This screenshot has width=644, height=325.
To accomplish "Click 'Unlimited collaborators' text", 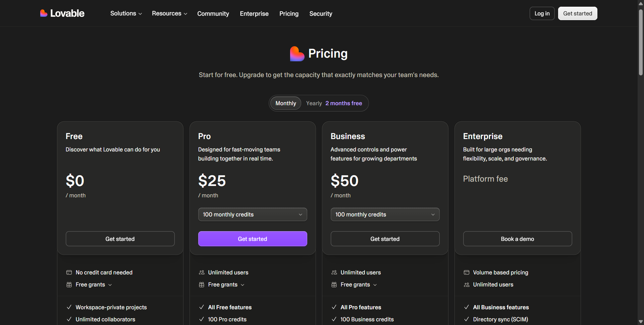I will (x=105, y=319).
